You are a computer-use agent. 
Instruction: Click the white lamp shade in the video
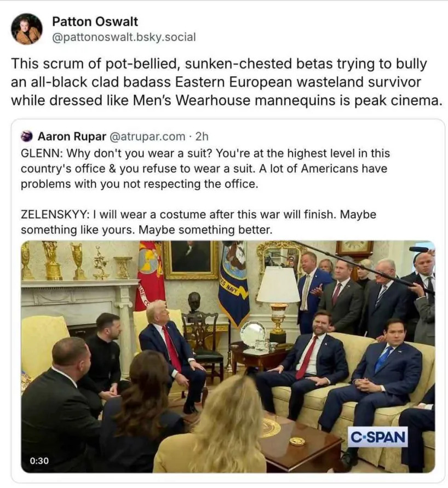278,285
